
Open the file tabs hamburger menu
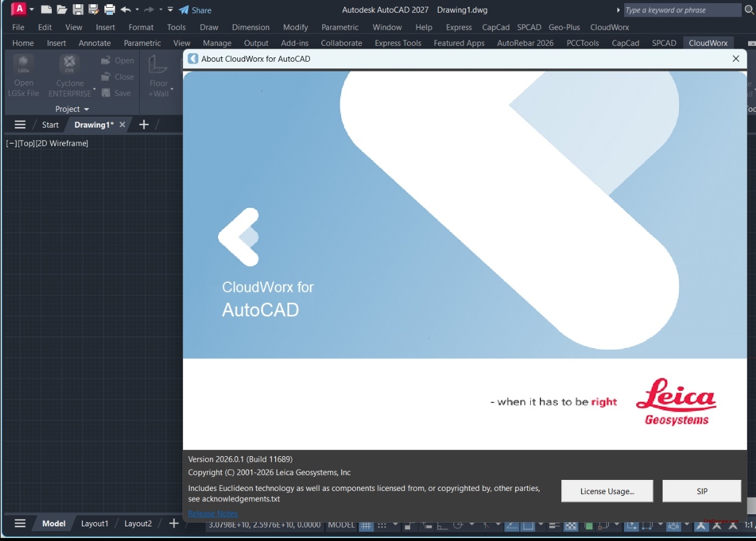click(x=20, y=125)
